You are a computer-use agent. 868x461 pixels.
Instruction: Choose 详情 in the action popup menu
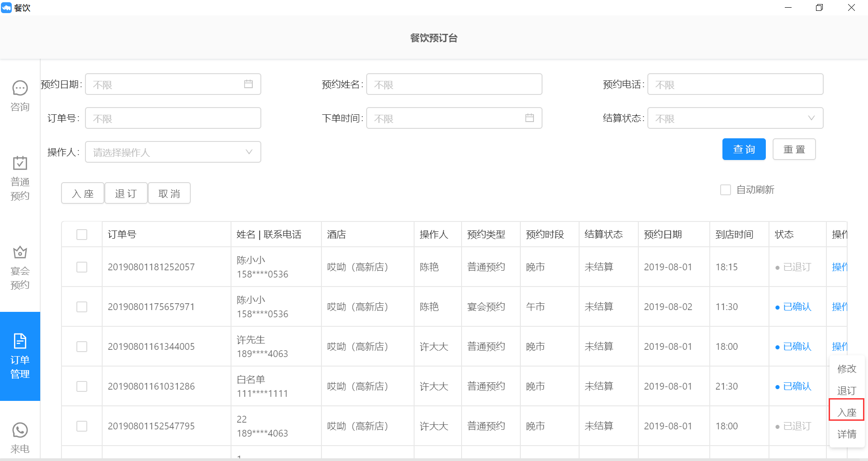(x=847, y=434)
